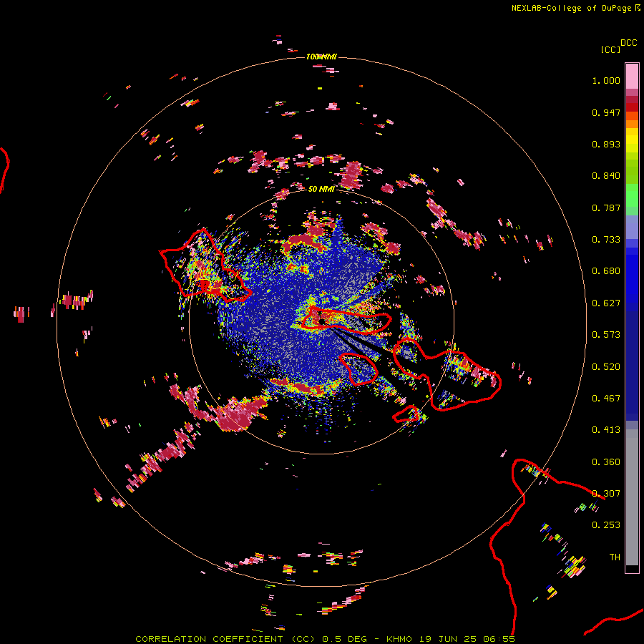Click the 0.627 scale value

(x=606, y=303)
